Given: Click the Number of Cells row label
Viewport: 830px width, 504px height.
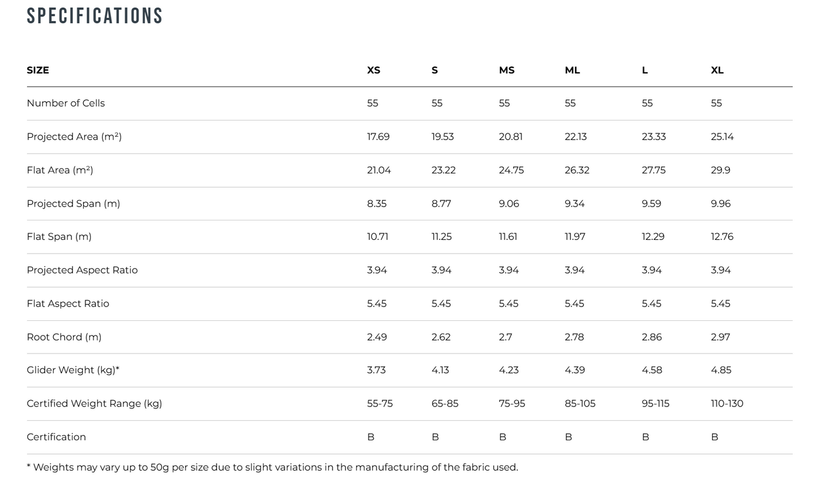Looking at the screenshot, I should tap(65, 103).
